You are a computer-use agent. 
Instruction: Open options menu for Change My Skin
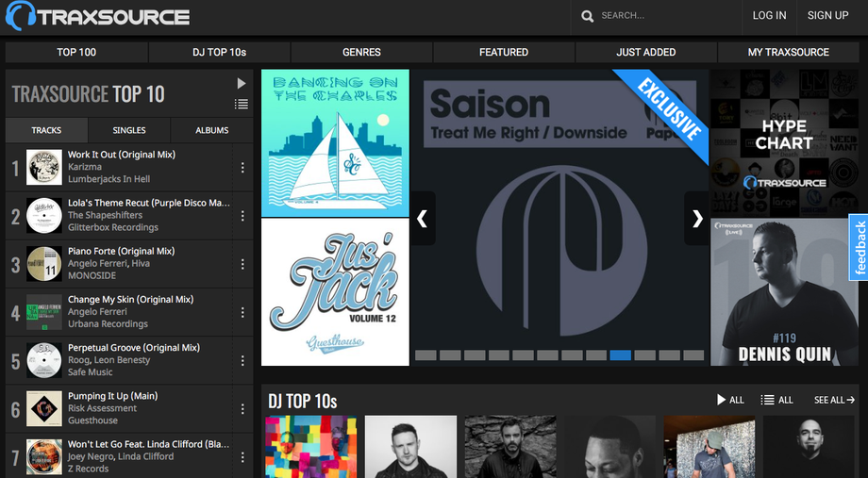coord(242,313)
